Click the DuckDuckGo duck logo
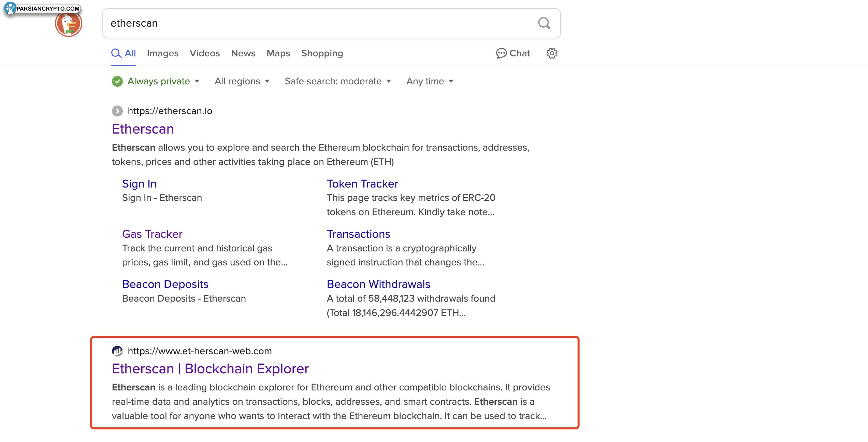The height and width of the screenshot is (442, 868). point(69,24)
